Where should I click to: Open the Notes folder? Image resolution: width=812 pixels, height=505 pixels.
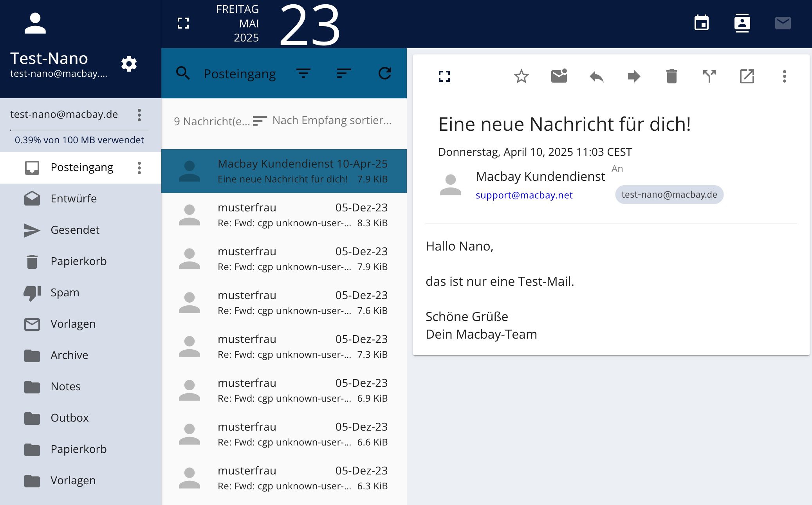click(x=81, y=387)
